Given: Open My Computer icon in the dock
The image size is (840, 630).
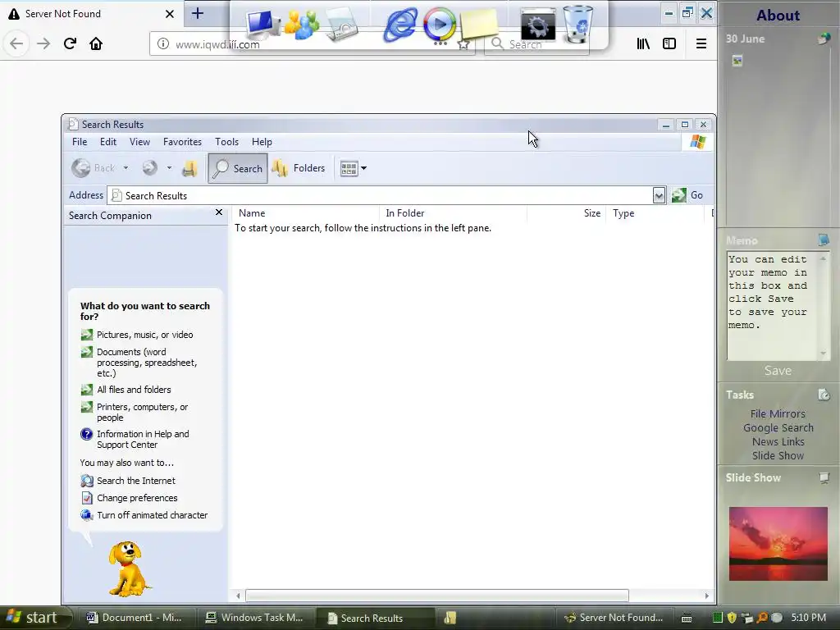Looking at the screenshot, I should pyautogui.click(x=262, y=24).
